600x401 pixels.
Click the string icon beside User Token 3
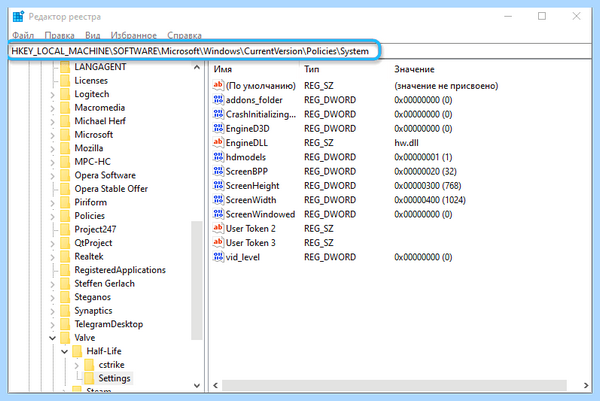click(218, 242)
